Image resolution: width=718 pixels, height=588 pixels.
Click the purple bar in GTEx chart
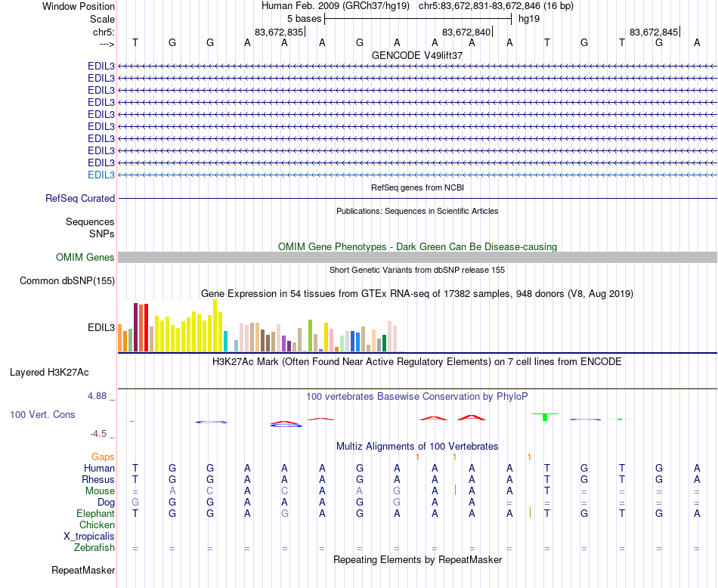(283, 343)
